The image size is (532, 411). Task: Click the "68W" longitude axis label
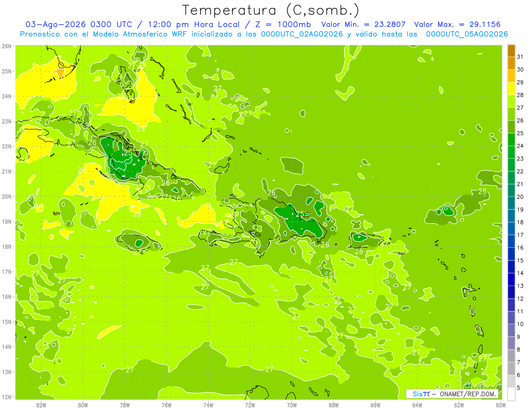(x=334, y=404)
